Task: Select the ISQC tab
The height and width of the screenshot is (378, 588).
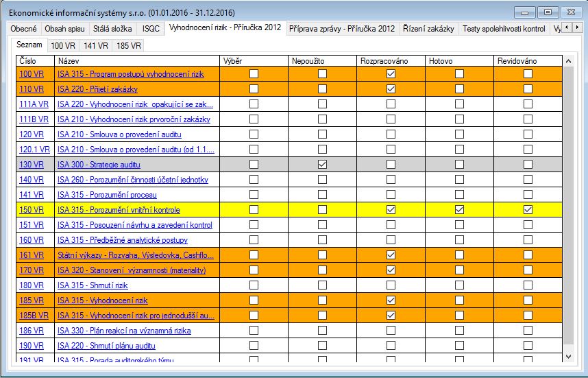Action: tap(151, 29)
